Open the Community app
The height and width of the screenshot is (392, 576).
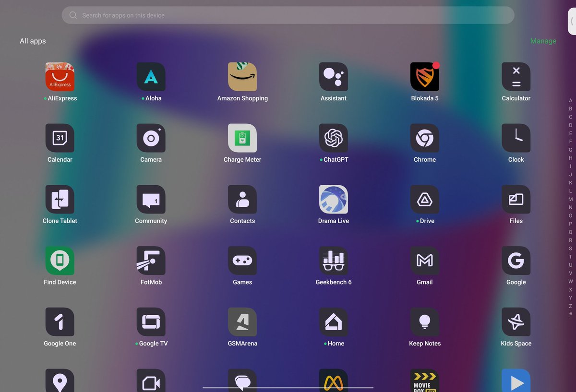151,200
